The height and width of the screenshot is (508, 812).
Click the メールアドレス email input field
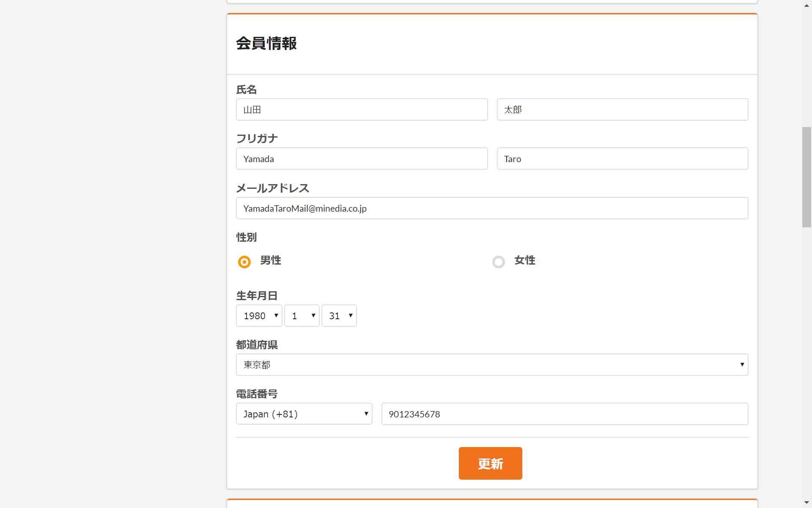tap(491, 208)
